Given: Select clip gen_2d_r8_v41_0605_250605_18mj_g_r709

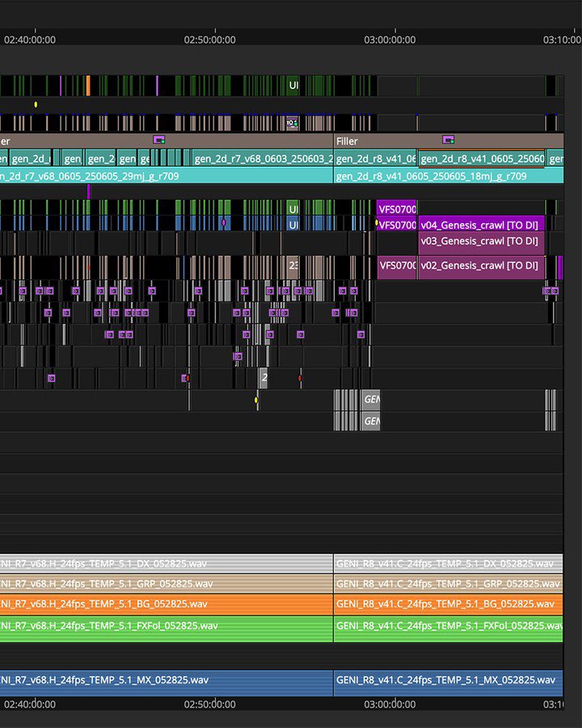Looking at the screenshot, I should tap(449, 176).
